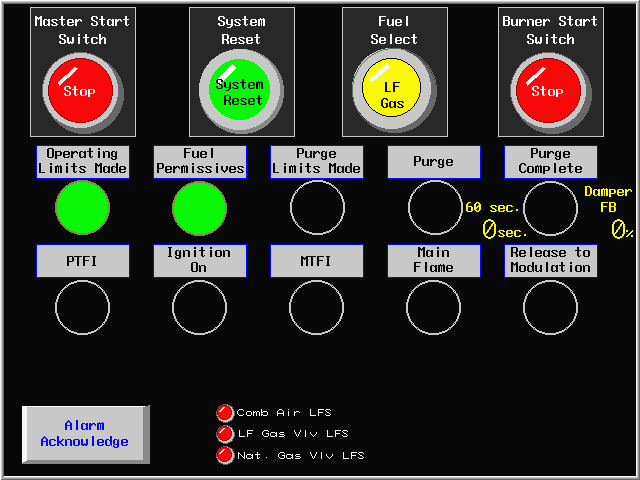
Task: Click the red Comb Air LFS alarm light
Action: point(225,412)
